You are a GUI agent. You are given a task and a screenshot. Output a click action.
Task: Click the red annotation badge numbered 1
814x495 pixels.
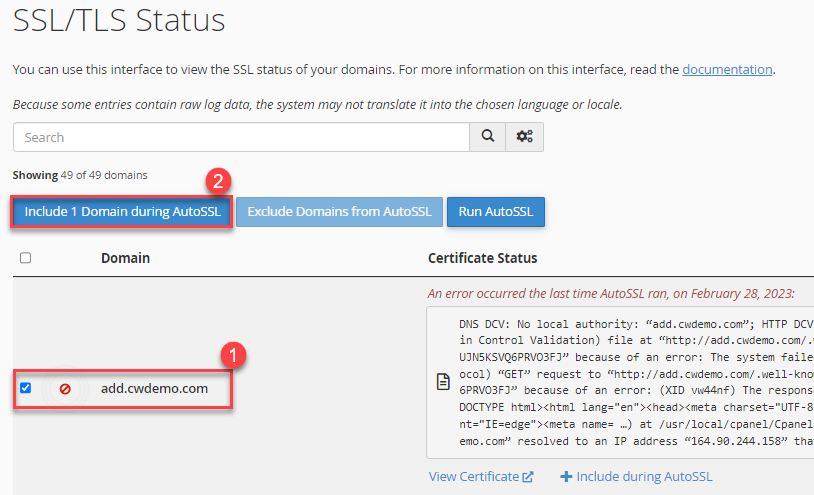[x=232, y=355]
